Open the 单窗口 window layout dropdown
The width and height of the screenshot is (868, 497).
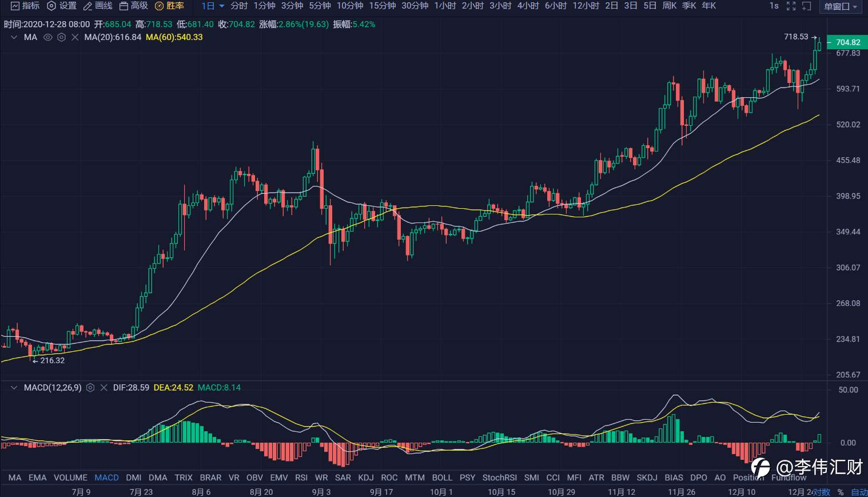click(841, 7)
